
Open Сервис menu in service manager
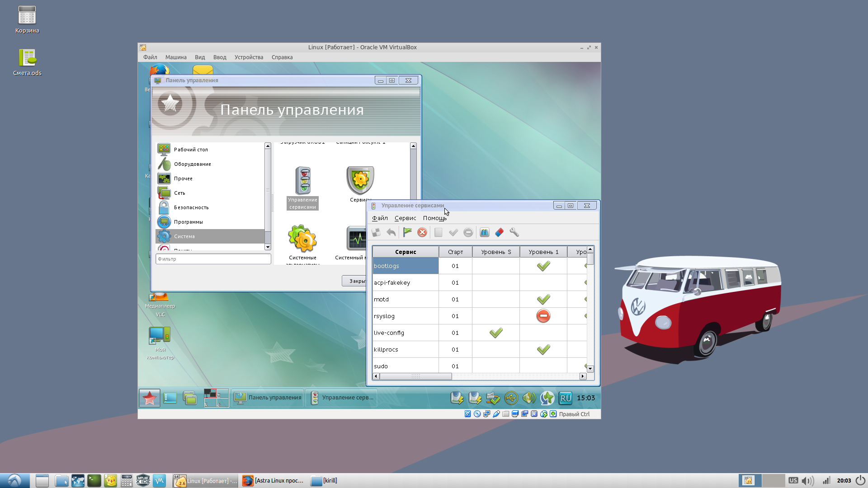pyautogui.click(x=405, y=218)
